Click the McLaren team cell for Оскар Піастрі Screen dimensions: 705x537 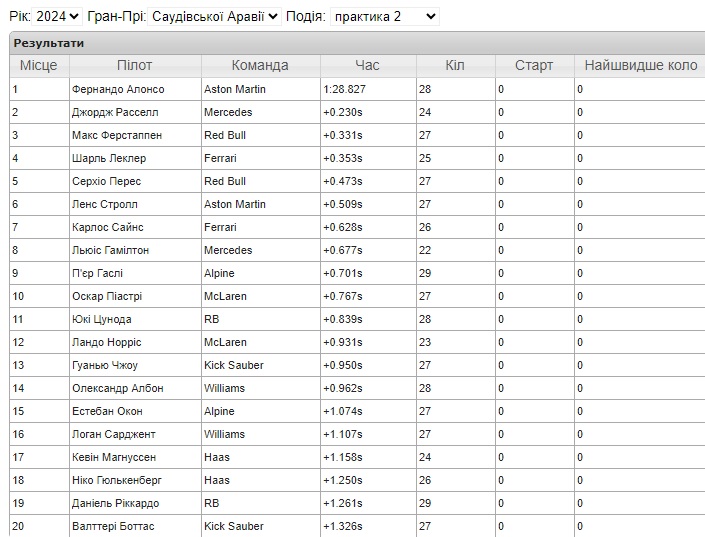pos(225,296)
